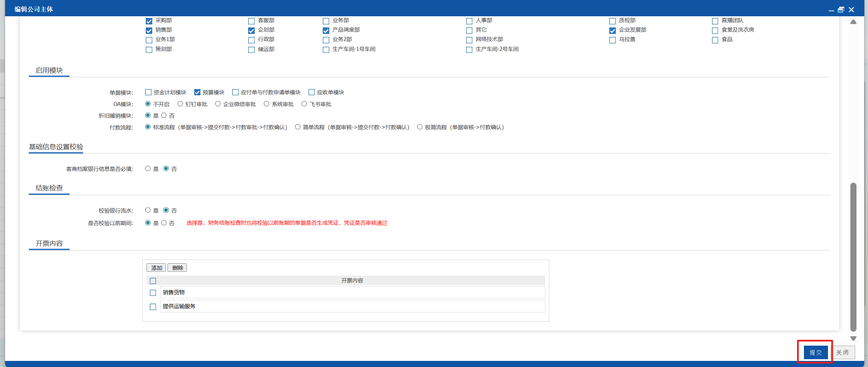868x367 pixels.
Task: Click the vertical scrollbar thumb
Action: tap(853, 257)
